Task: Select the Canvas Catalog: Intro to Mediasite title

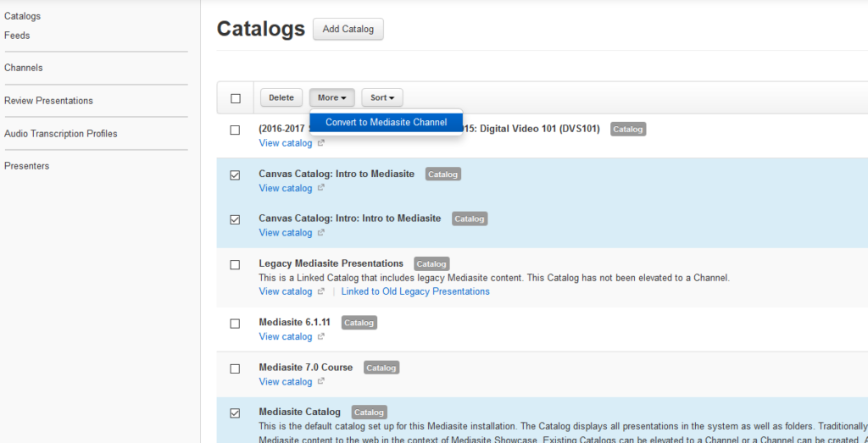Action: point(337,174)
